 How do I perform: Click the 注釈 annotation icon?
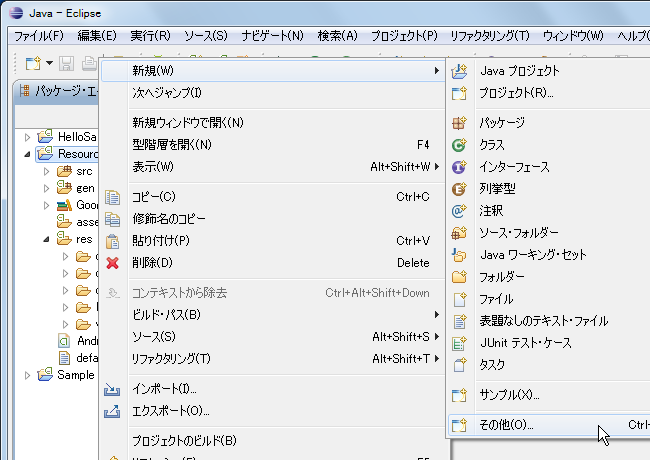click(459, 211)
